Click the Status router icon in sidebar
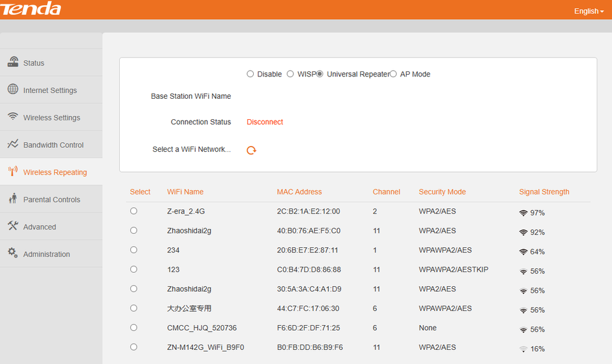612x364 pixels. (13, 62)
